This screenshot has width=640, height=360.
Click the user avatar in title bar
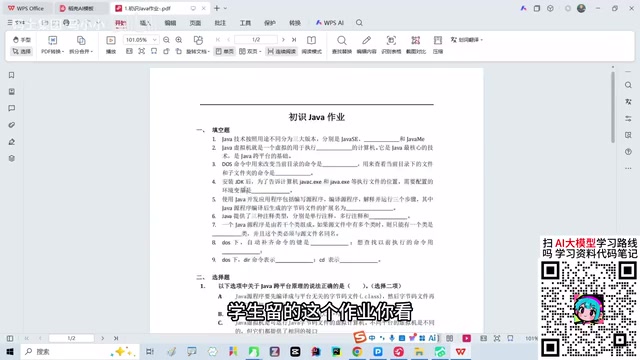point(581,8)
